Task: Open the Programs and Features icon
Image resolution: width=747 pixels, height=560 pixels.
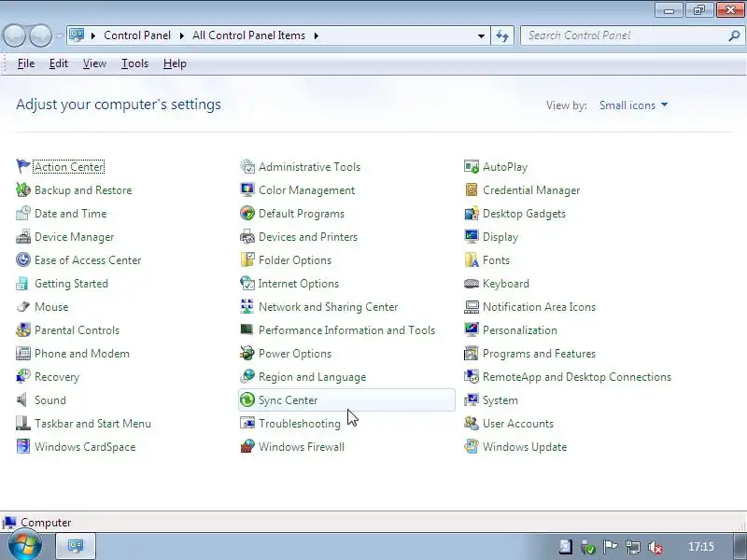Action: (472, 353)
